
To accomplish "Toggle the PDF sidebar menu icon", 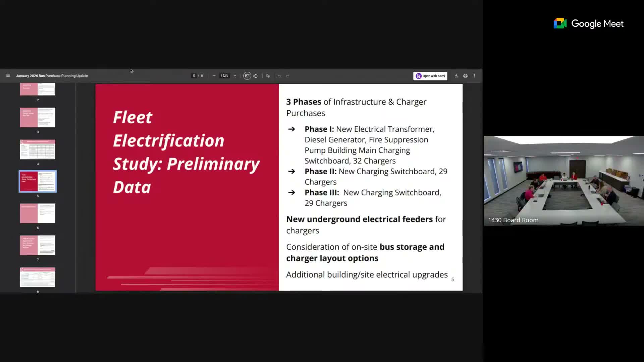I will click(8, 76).
